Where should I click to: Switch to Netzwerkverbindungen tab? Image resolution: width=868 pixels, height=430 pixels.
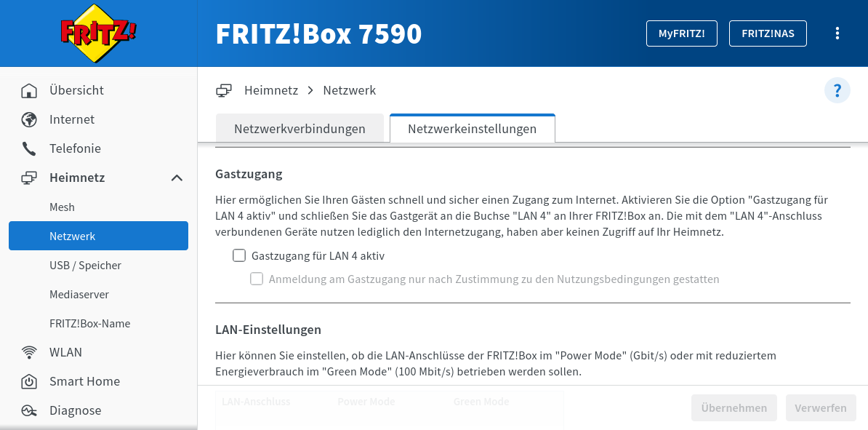pyautogui.click(x=300, y=129)
